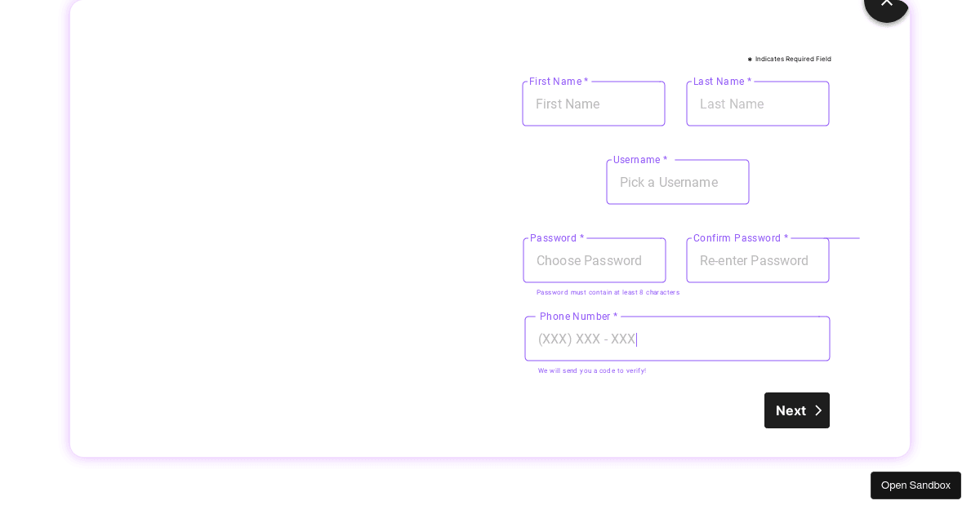Click the password requirement hint text

click(x=608, y=292)
